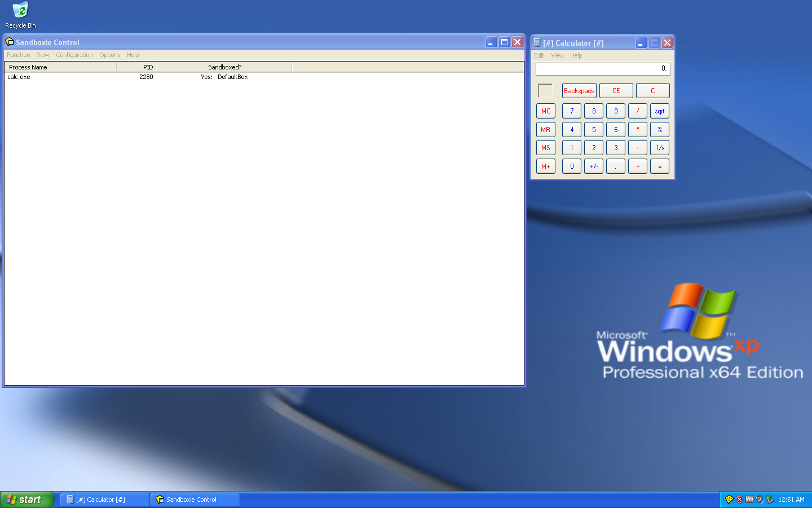
Task: Open the VMware Tools tray icon
Action: (x=749, y=500)
